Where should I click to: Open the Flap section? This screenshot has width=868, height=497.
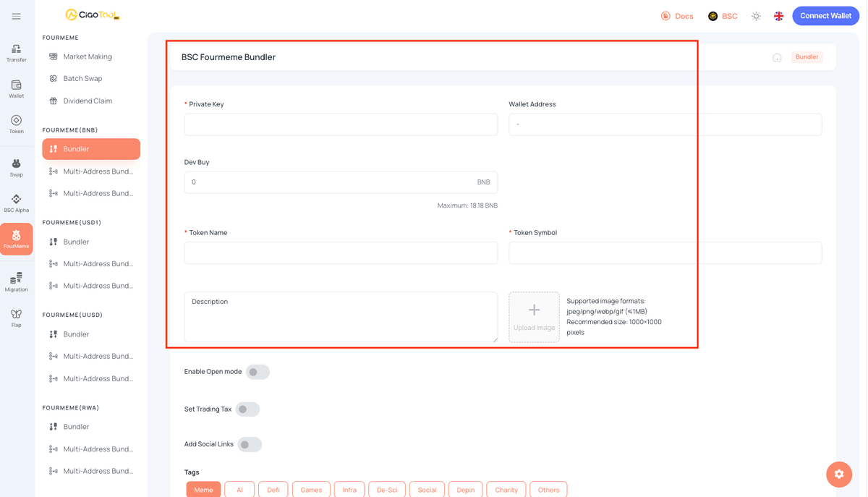(16, 318)
